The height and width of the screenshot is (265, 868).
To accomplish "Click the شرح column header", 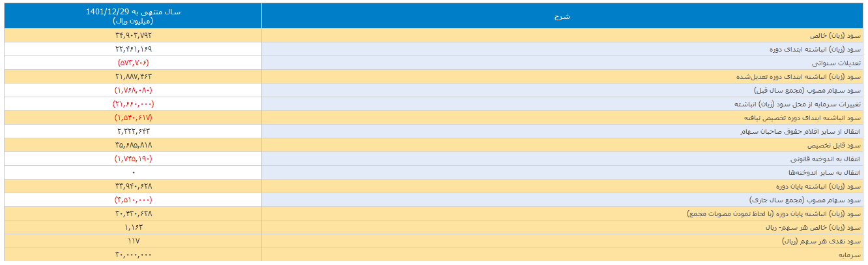I will (562, 16).
